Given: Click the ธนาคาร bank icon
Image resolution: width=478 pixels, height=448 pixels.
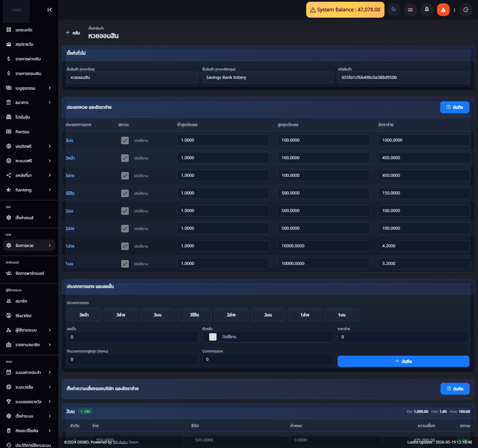Looking at the screenshot, I should (9, 102).
